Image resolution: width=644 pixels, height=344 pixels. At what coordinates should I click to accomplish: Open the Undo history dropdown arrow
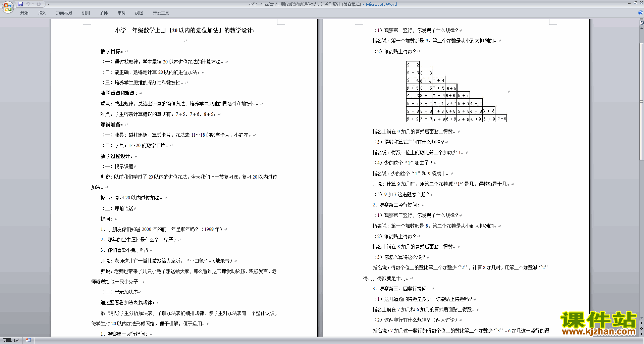[x=33, y=4]
